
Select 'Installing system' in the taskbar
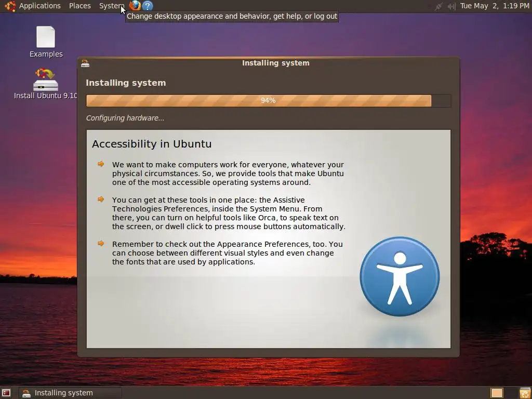click(x=70, y=393)
